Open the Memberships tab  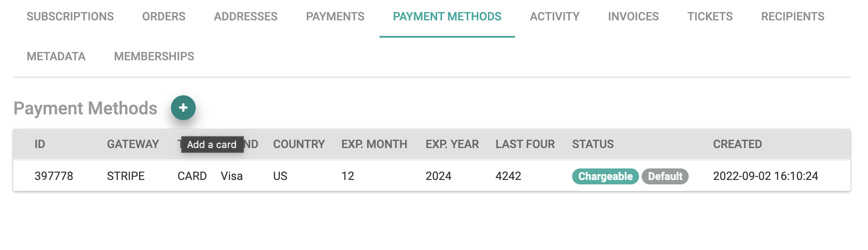pos(154,57)
